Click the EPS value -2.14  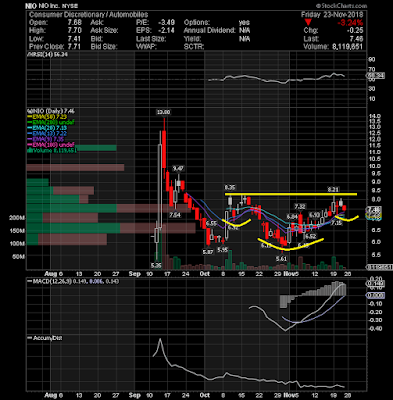click(167, 30)
